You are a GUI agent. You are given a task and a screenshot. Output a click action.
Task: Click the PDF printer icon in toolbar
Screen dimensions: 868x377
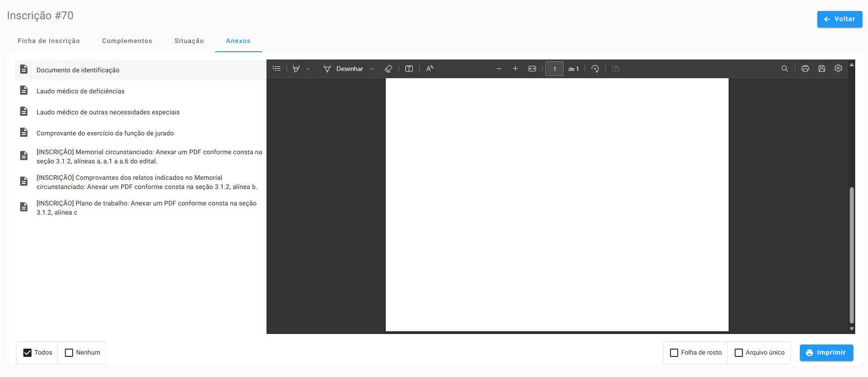(x=805, y=69)
